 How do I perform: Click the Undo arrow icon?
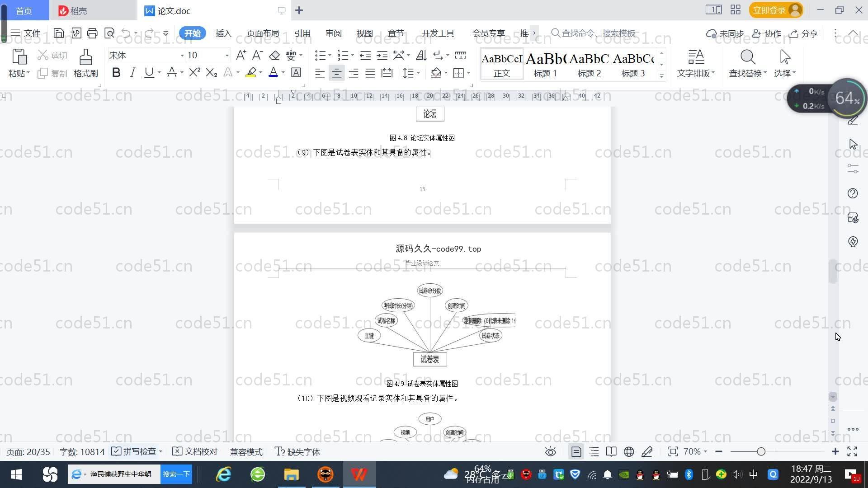pos(126,33)
